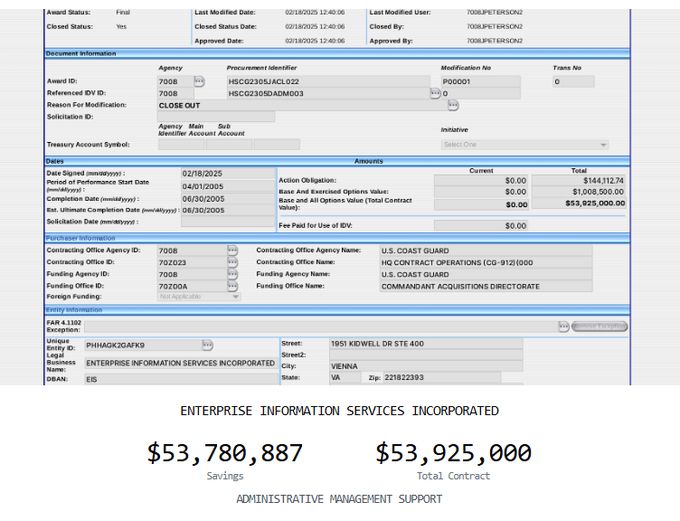Click Contracting Office Name HQ CONTRACT OPERATIONS

coord(486,262)
